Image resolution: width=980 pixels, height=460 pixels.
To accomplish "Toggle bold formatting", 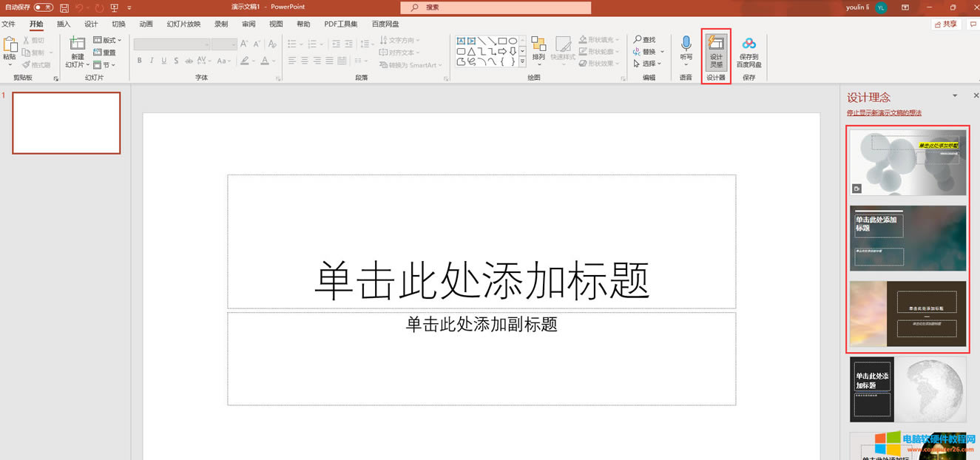I will point(139,61).
